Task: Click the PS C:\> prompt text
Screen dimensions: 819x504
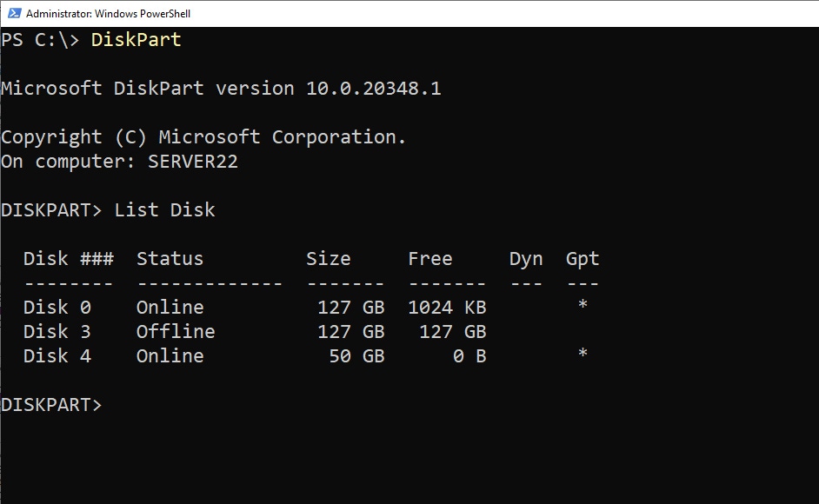Action: 40,40
